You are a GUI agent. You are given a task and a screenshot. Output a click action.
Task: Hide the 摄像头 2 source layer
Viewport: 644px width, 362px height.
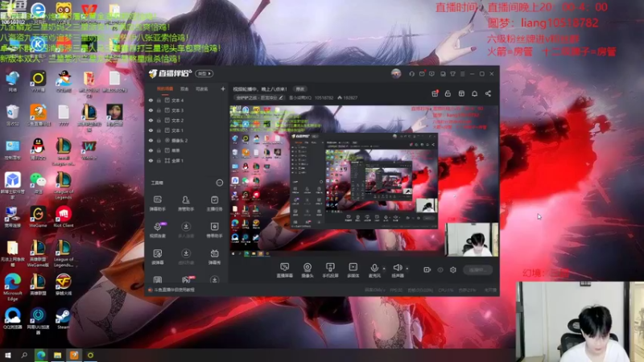click(x=151, y=140)
